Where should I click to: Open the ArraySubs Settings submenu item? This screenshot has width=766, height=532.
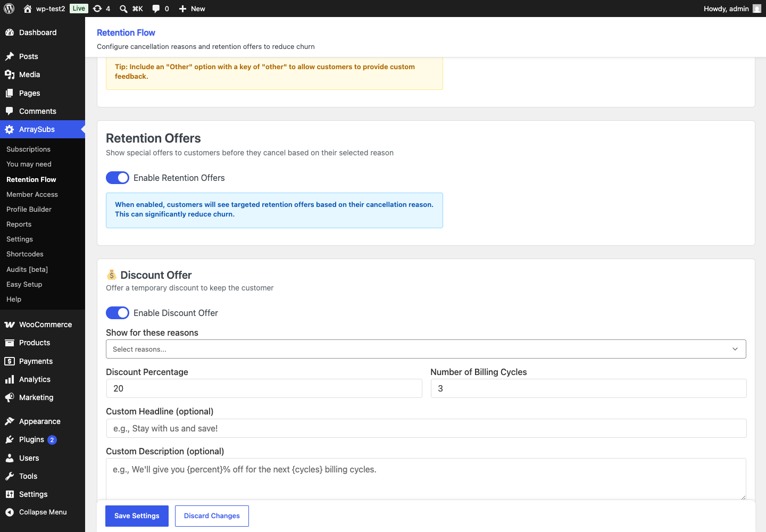click(20, 239)
